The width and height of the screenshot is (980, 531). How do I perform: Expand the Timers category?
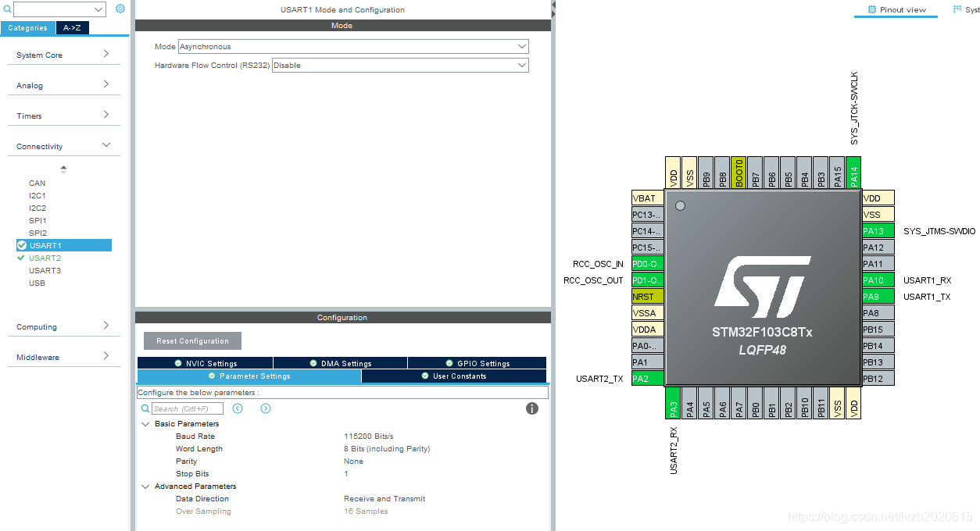tap(64, 116)
